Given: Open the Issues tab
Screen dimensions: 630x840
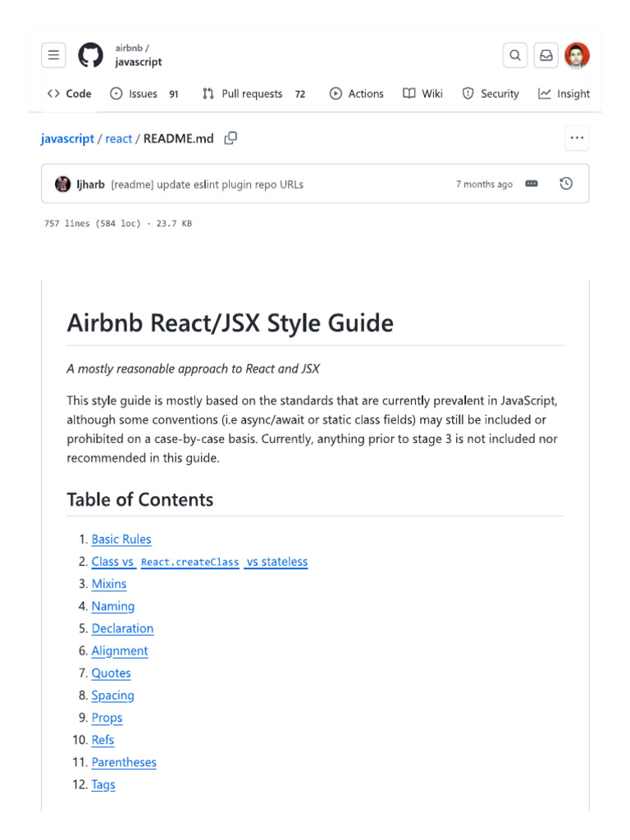Looking at the screenshot, I should [x=144, y=94].
